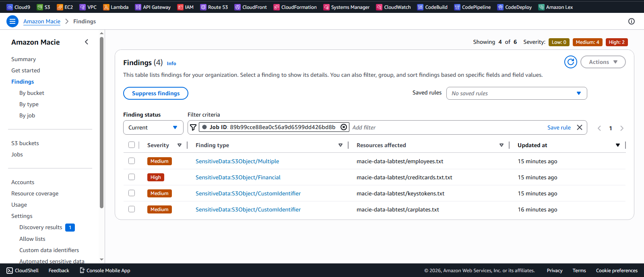Click the Add filter input field

coord(447,127)
